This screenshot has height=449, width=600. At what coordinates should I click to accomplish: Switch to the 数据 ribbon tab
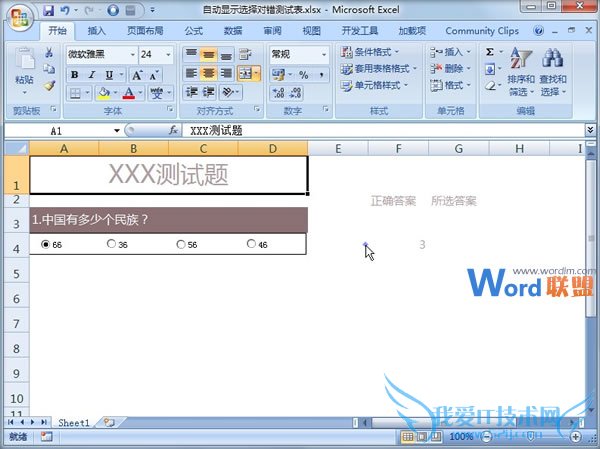click(233, 31)
